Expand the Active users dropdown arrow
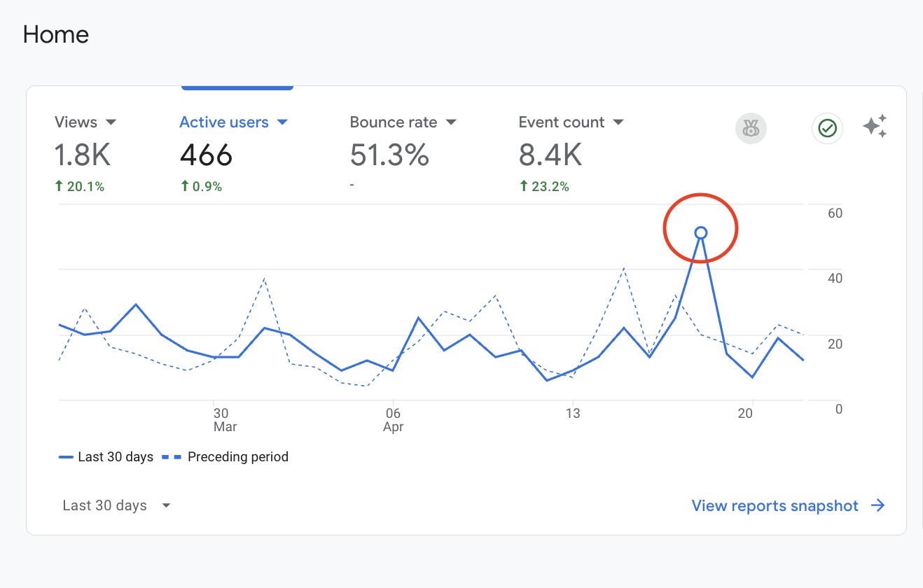This screenshot has width=923, height=588. click(x=282, y=122)
